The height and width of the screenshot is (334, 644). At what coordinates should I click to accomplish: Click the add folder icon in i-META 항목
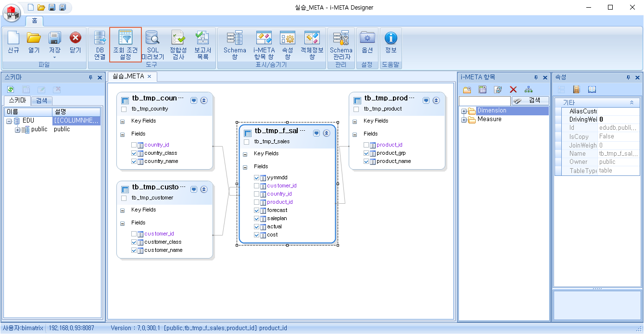click(x=467, y=89)
